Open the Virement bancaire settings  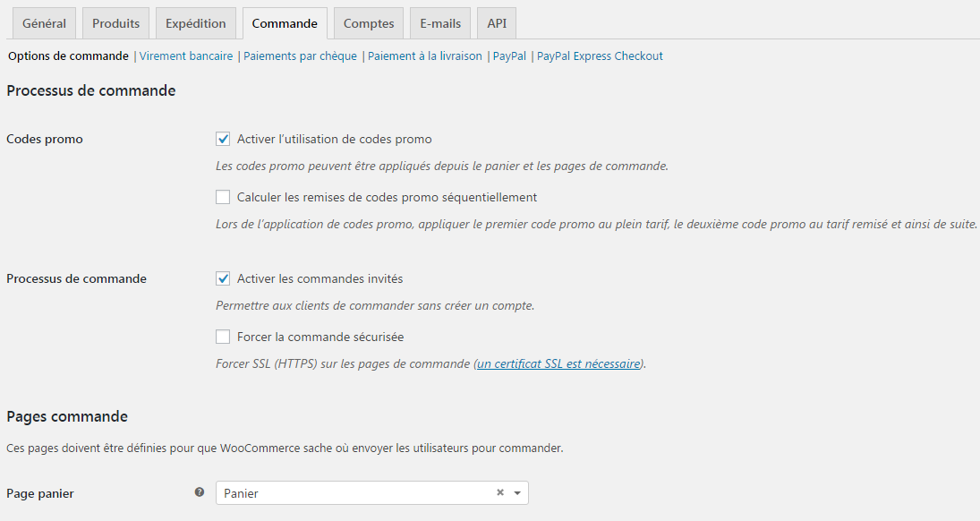[185, 56]
